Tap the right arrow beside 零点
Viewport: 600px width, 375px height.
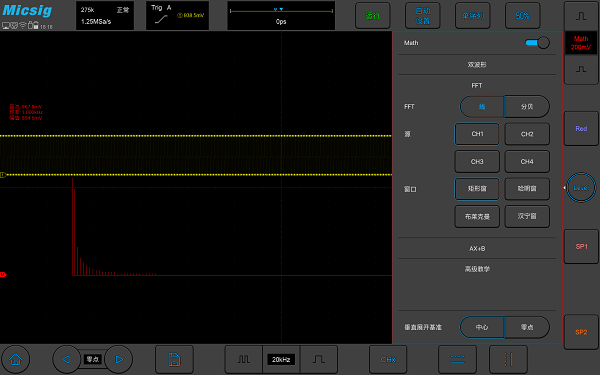pyautogui.click(x=119, y=359)
